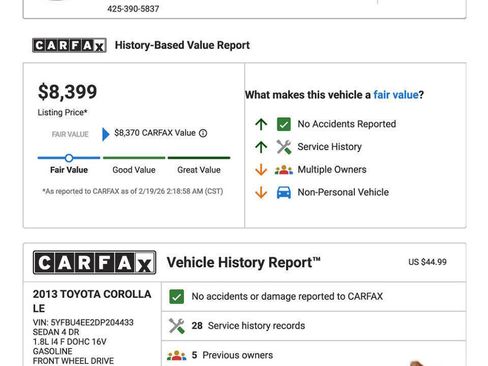Click the '28 Service history records' row
This screenshot has height=366, width=488.
tap(314, 326)
